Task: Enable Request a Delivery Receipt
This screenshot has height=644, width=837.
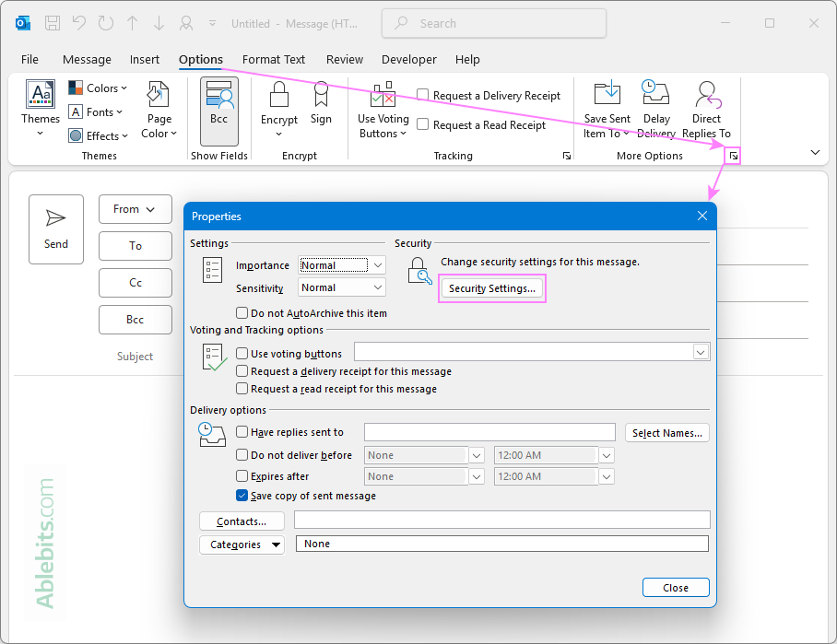Action: (x=423, y=95)
